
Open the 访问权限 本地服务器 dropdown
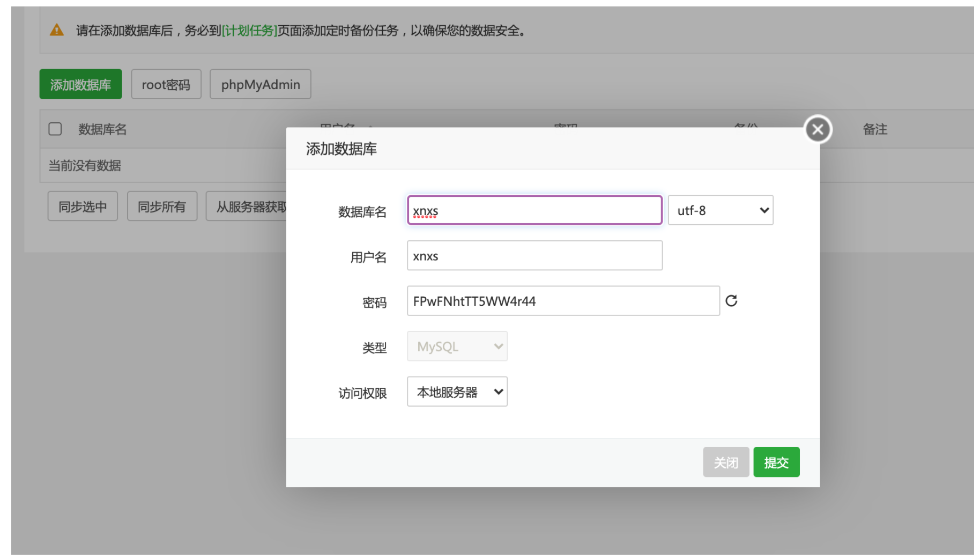(x=457, y=392)
